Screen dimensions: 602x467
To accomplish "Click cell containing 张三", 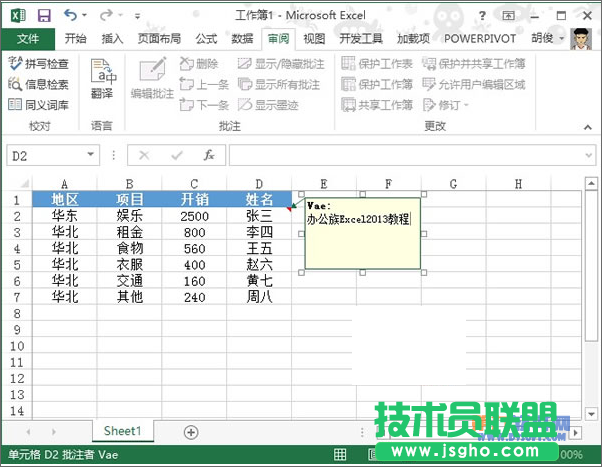I will (x=259, y=216).
